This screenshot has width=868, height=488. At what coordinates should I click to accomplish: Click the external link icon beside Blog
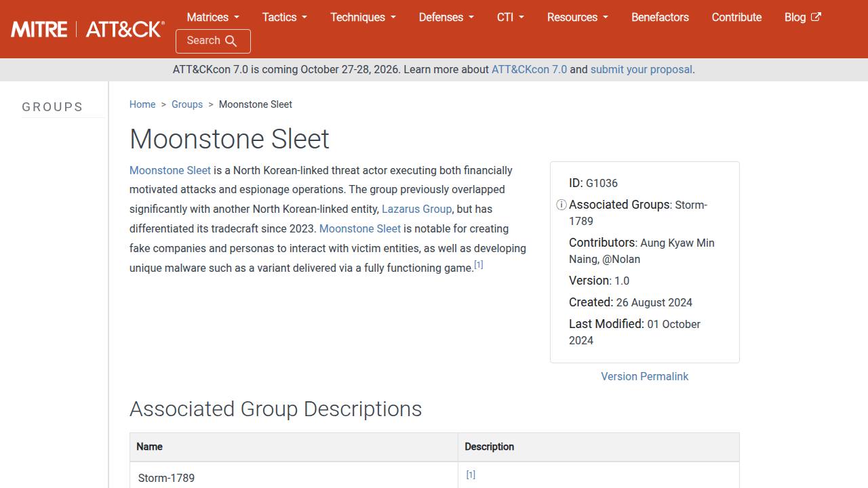(816, 17)
